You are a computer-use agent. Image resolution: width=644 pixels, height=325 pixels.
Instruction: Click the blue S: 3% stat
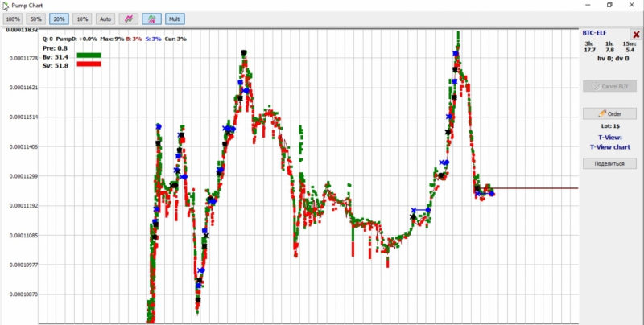[153, 39]
